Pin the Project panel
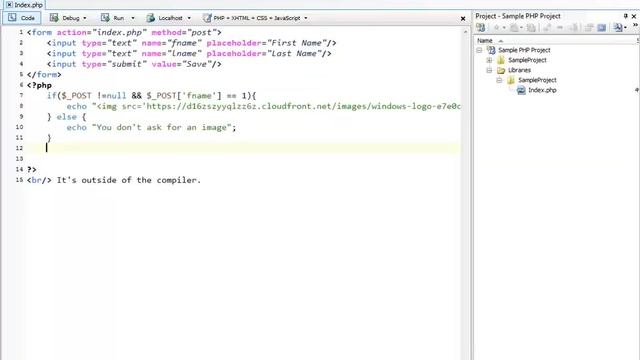The width and height of the screenshot is (640, 360). point(625,16)
